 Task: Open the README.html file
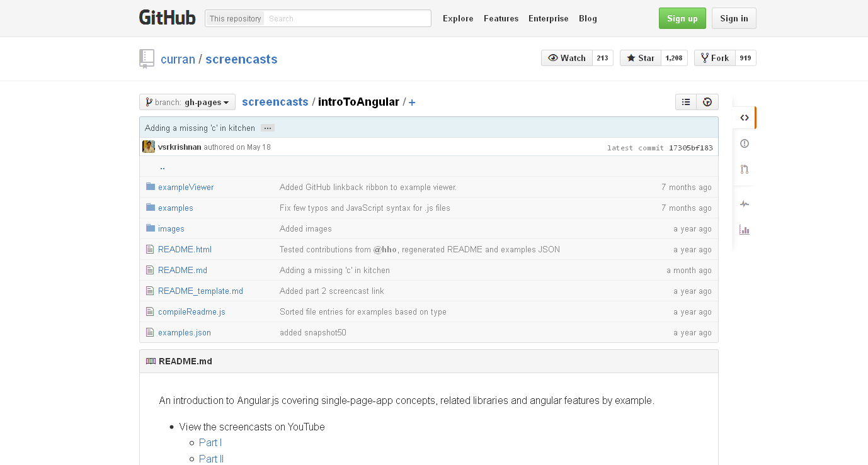click(185, 249)
